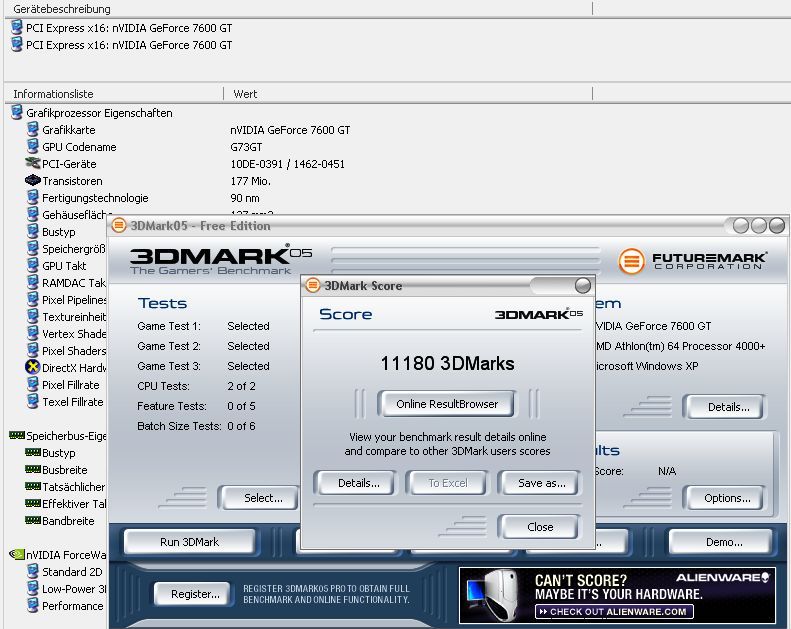
Task: Click the nVIDIA ForceWare logo icon
Action: pyautogui.click(x=17, y=554)
